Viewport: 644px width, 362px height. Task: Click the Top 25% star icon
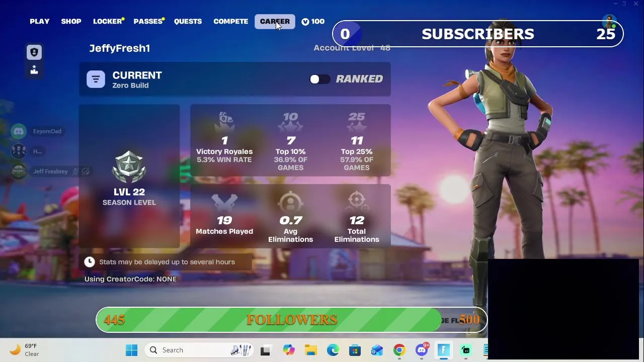[356, 123]
